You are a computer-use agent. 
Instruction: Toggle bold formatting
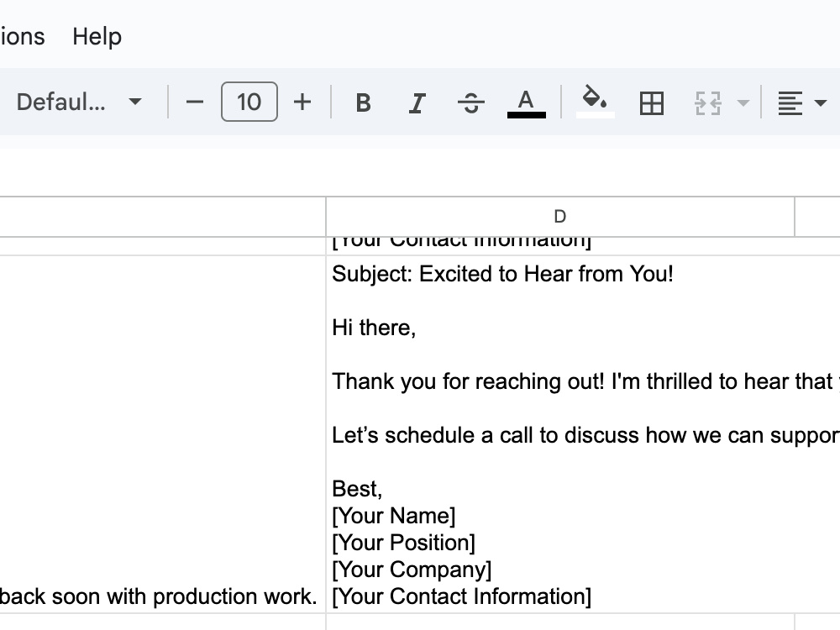tap(363, 102)
